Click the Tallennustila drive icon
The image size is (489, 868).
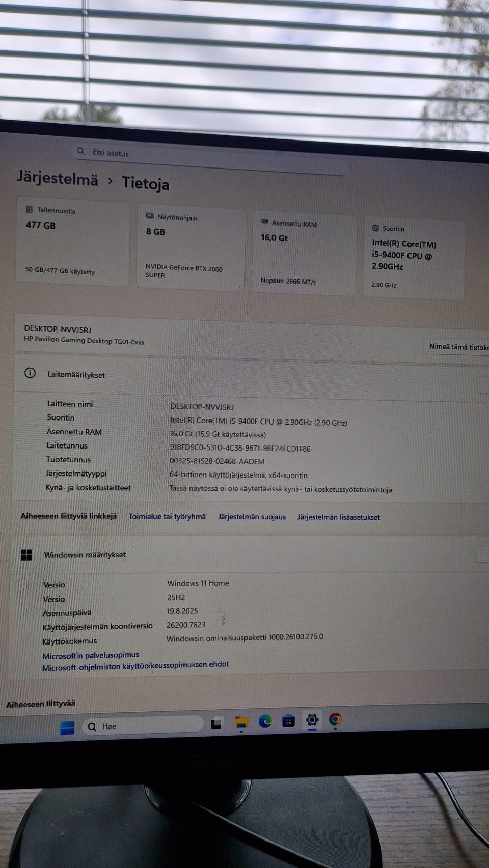[29, 210]
